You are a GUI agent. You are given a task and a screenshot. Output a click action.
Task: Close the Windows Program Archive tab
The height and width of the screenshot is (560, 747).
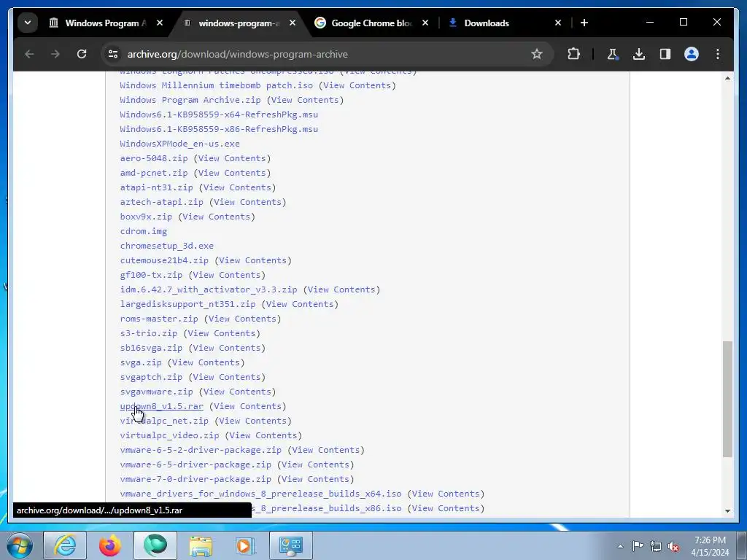point(160,23)
